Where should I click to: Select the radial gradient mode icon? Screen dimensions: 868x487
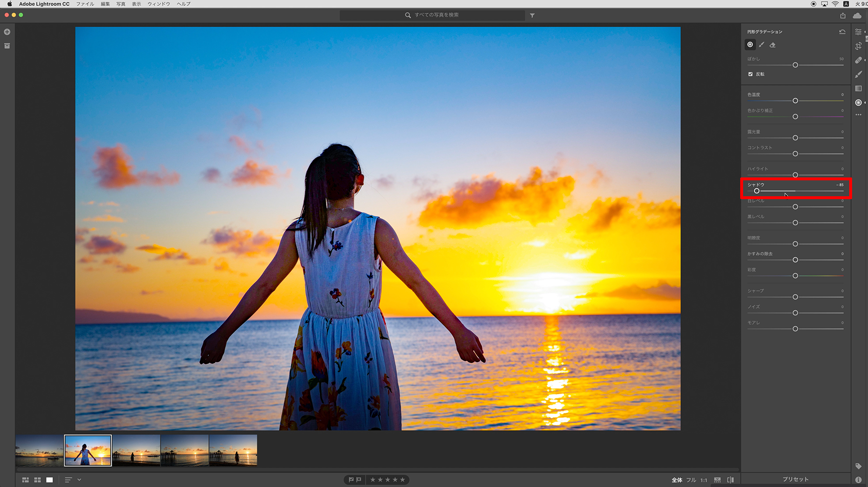[750, 45]
